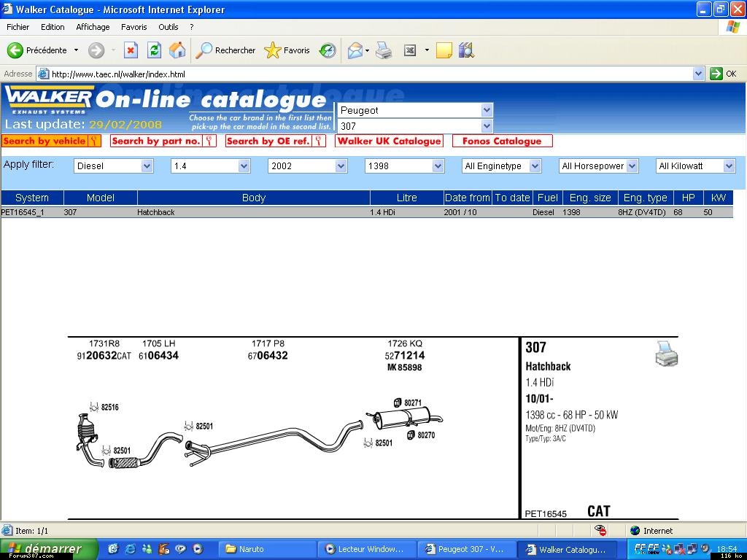Click the Mail envelope toolbar icon
Screen dimensions: 747x560
[355, 50]
